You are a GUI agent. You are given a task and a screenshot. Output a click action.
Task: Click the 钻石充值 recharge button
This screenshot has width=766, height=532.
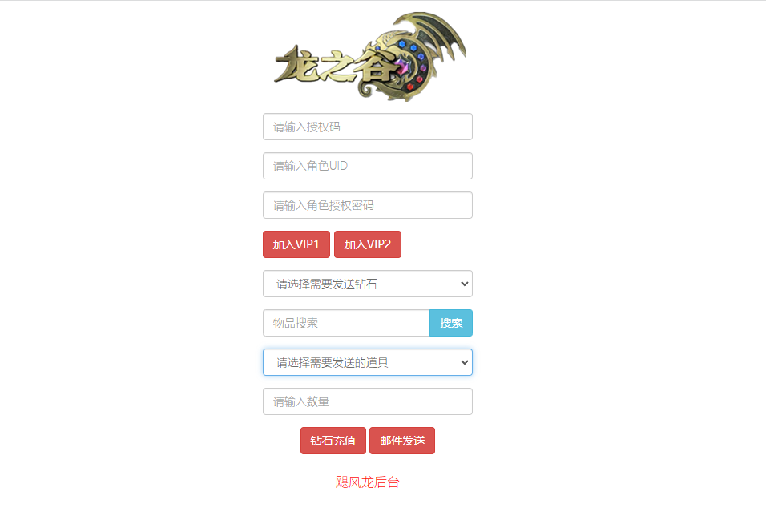tap(333, 441)
